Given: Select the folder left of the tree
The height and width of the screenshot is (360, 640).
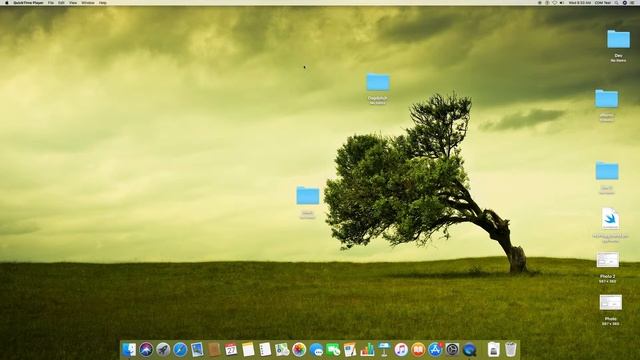Looking at the screenshot, I should (308, 196).
